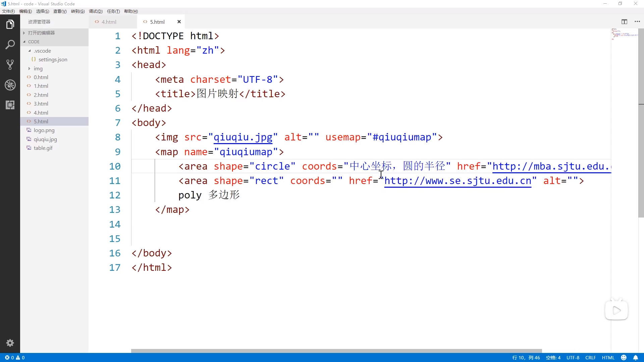Viewport: 644px width, 362px height.
Task: Click the errors and warnings counter
Action: tap(15, 358)
